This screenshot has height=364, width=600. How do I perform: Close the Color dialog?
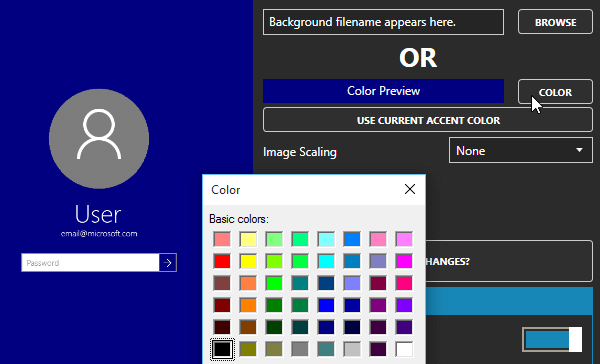pyautogui.click(x=410, y=189)
